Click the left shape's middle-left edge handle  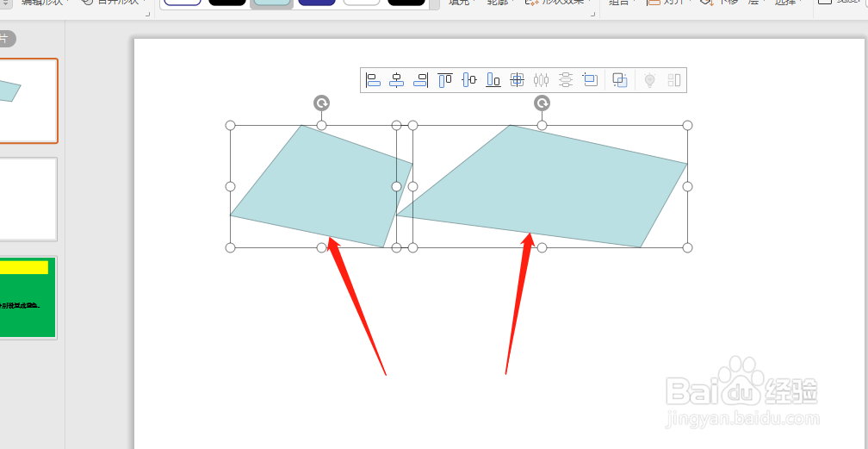coord(230,186)
